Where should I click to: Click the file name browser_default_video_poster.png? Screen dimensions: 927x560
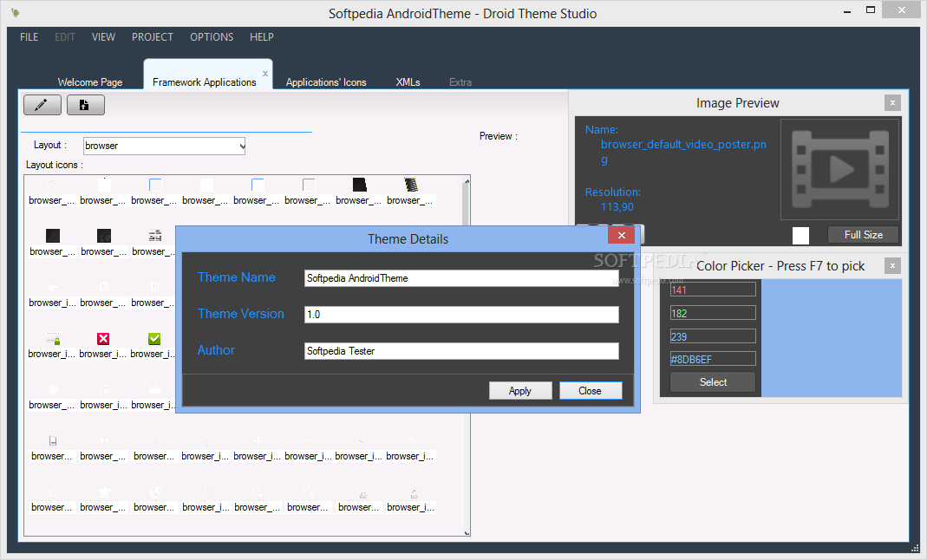[683, 152]
